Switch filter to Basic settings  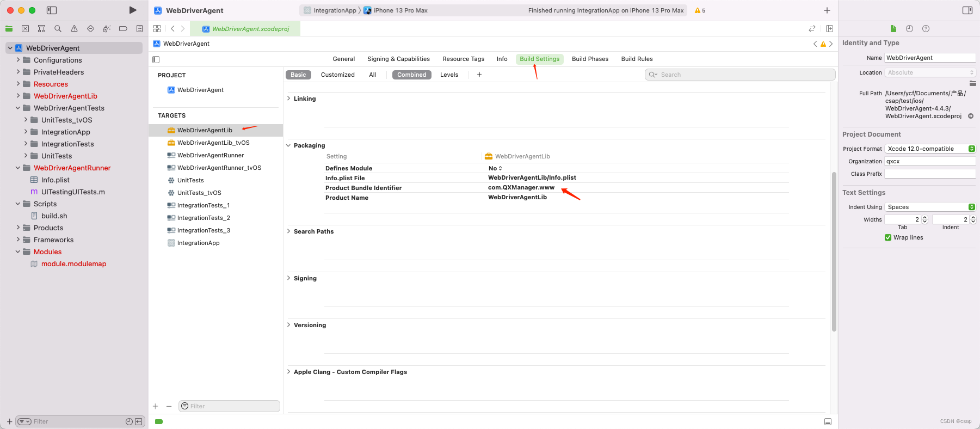298,75
